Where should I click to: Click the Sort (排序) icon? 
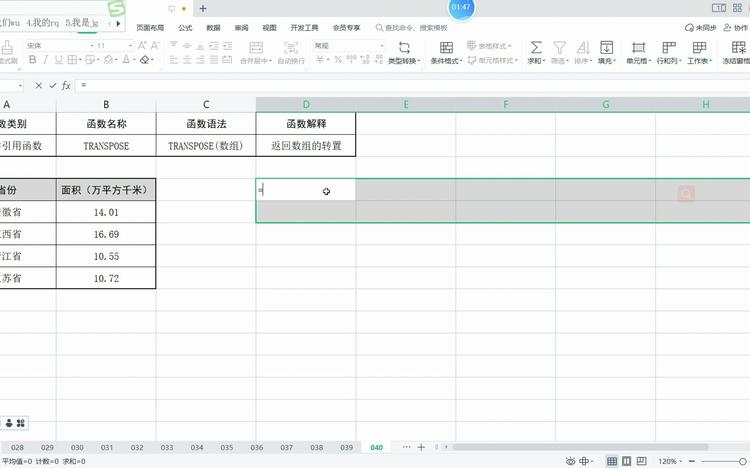click(582, 47)
